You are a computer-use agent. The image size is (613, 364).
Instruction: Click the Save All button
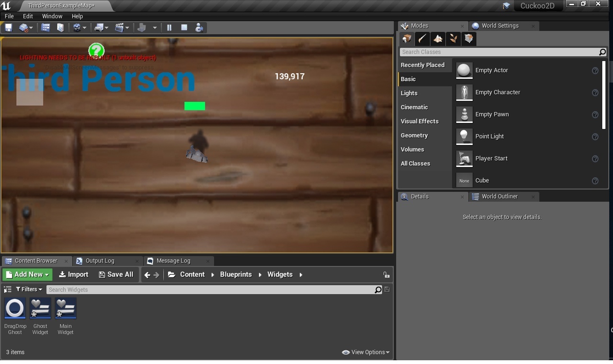116,275
